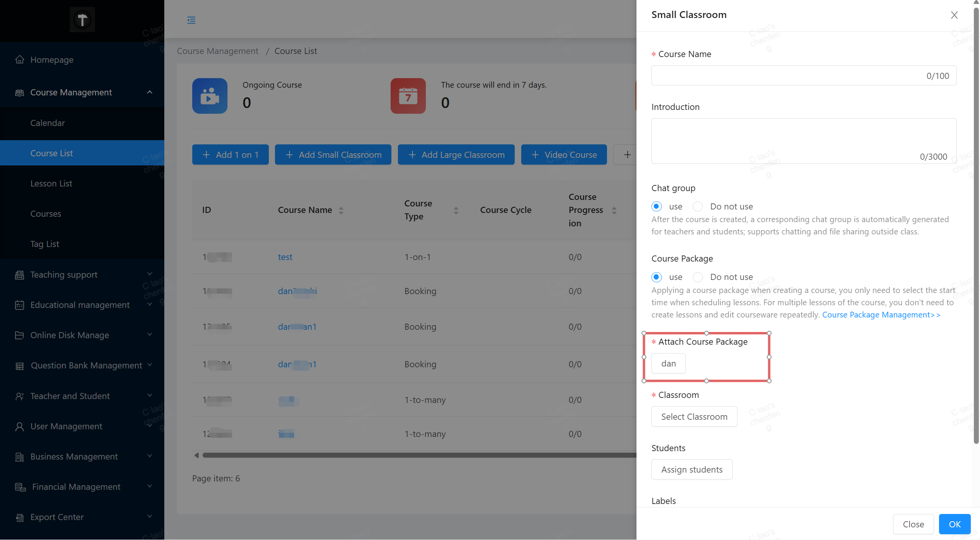
Task: Click the Online Disk Manage folder icon
Action: [20, 335]
